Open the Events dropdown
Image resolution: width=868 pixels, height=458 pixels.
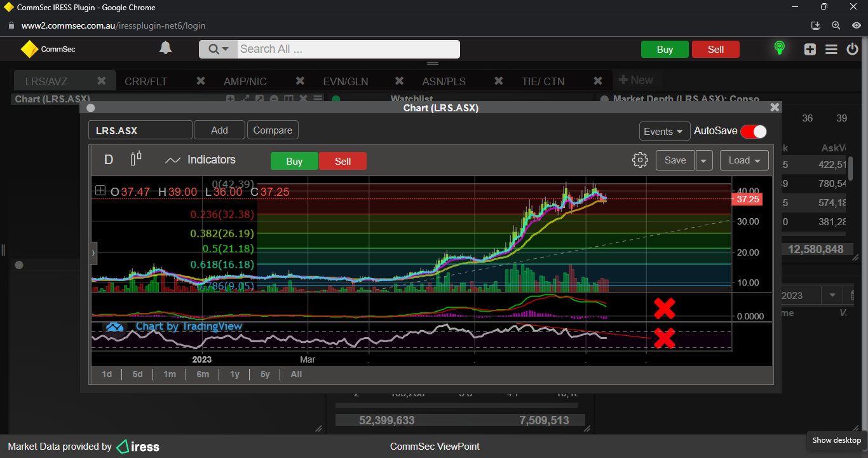click(664, 131)
